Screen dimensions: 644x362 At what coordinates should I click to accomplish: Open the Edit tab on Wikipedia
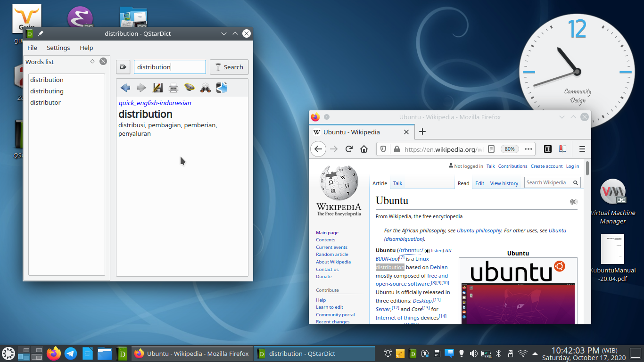(479, 183)
